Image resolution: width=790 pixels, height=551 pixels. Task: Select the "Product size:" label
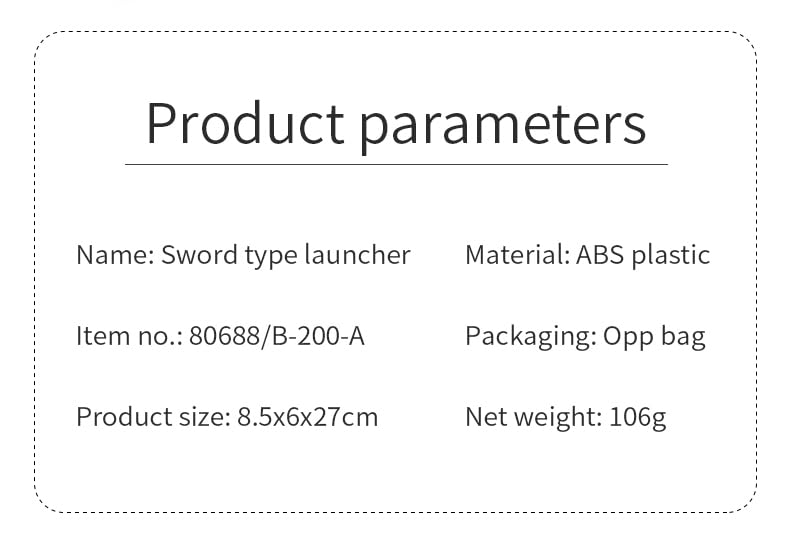click(153, 416)
